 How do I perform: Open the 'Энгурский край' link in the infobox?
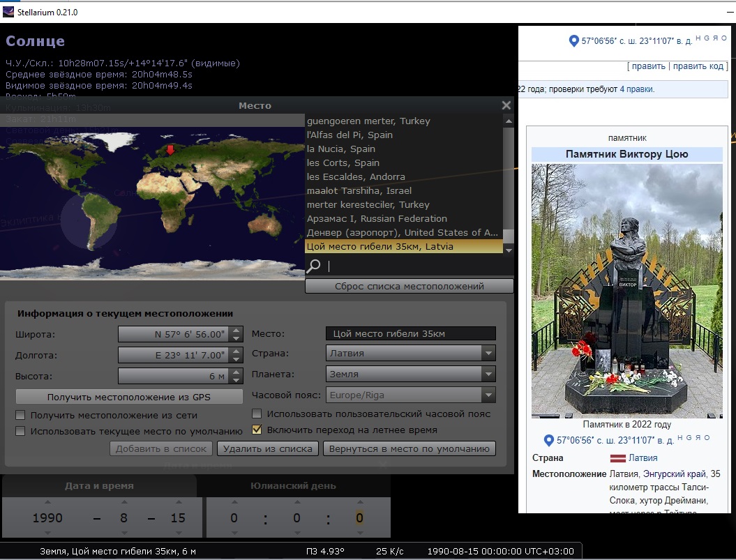[674, 474]
